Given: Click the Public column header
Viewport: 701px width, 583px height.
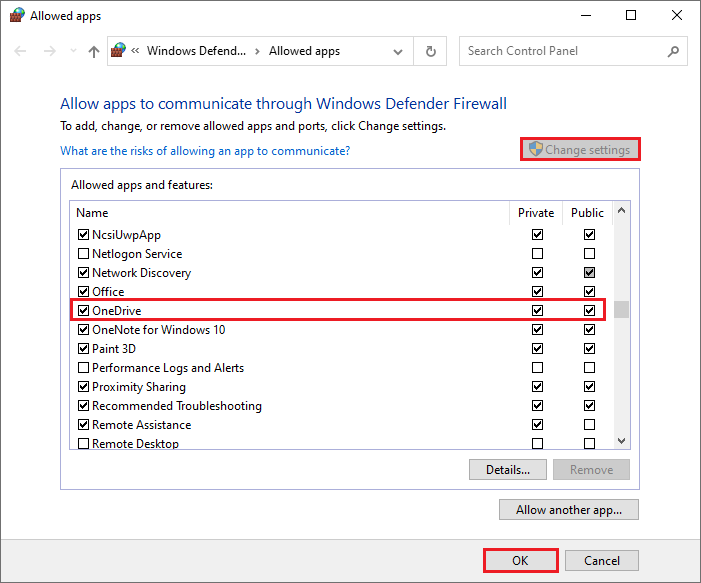Looking at the screenshot, I should point(587,213).
